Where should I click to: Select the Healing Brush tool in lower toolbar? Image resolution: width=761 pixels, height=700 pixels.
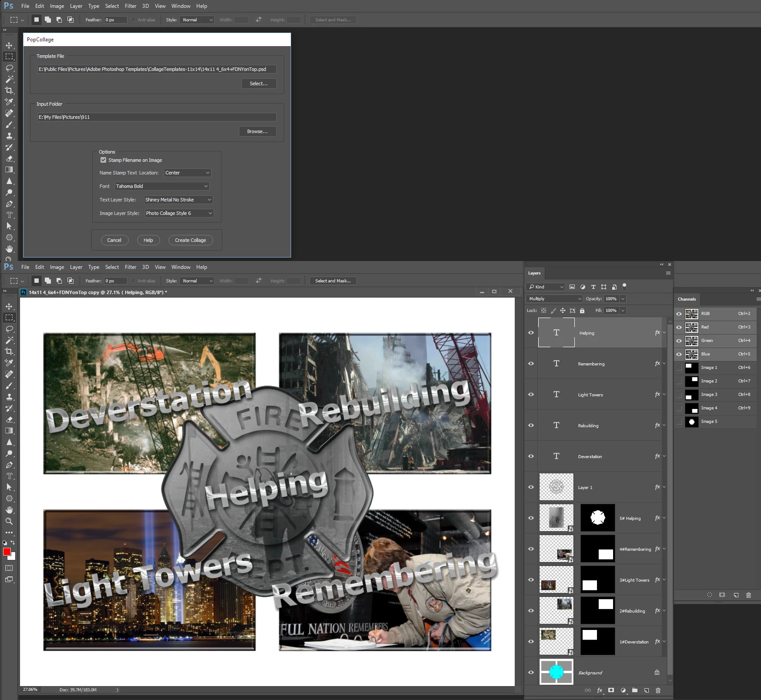[x=9, y=374]
